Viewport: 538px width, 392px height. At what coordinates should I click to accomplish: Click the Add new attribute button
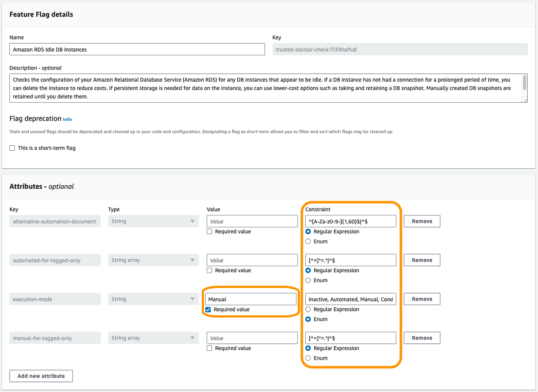click(x=41, y=376)
